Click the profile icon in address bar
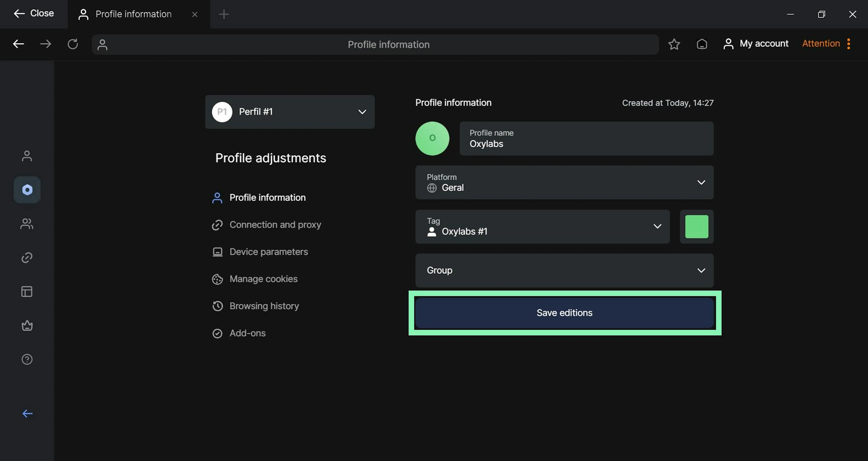This screenshot has height=461, width=868. (x=102, y=45)
